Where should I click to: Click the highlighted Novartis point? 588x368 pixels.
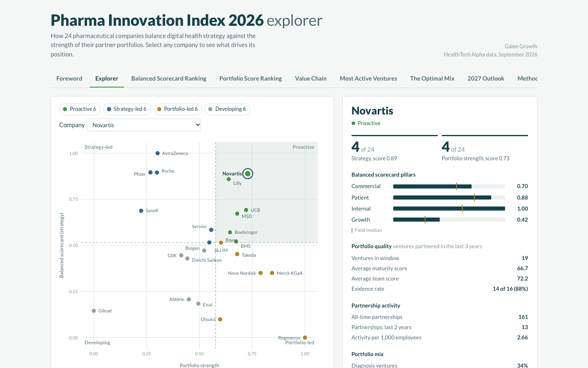click(247, 174)
